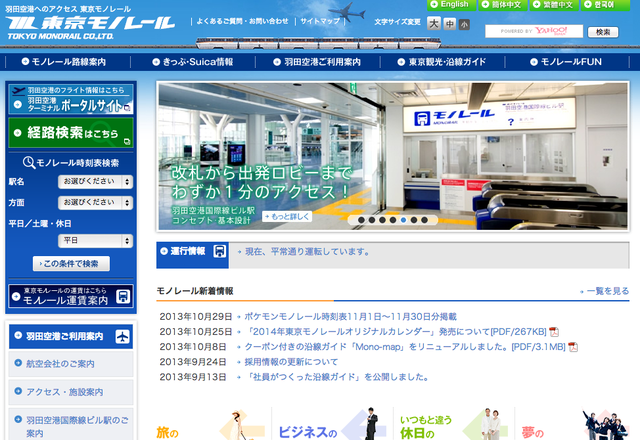Click the 旅の category banner

pos(211,424)
